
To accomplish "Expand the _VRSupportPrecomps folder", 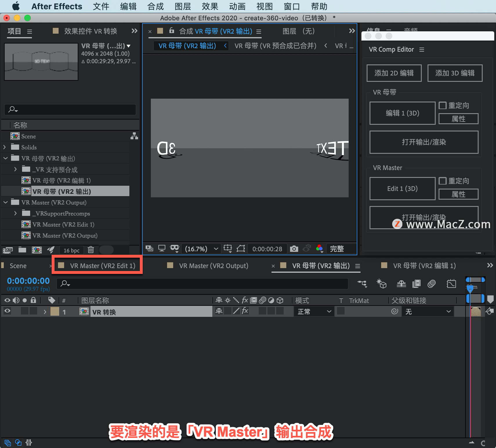I will (16, 213).
